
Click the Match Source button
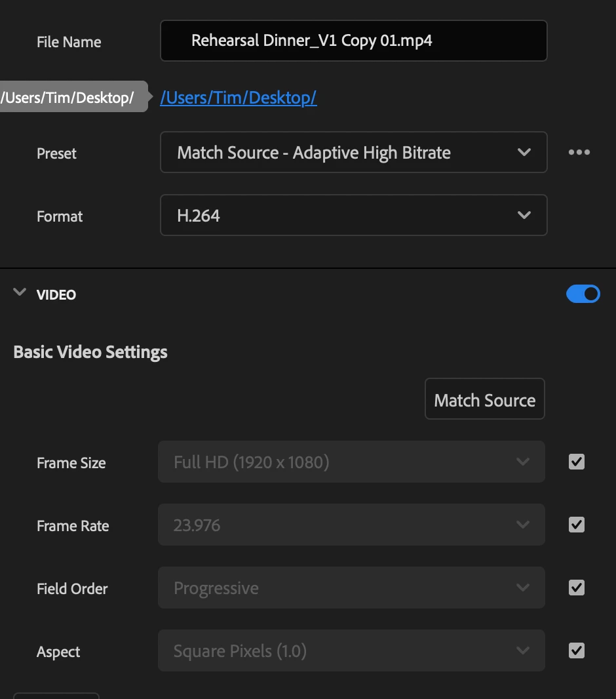pyautogui.click(x=484, y=399)
